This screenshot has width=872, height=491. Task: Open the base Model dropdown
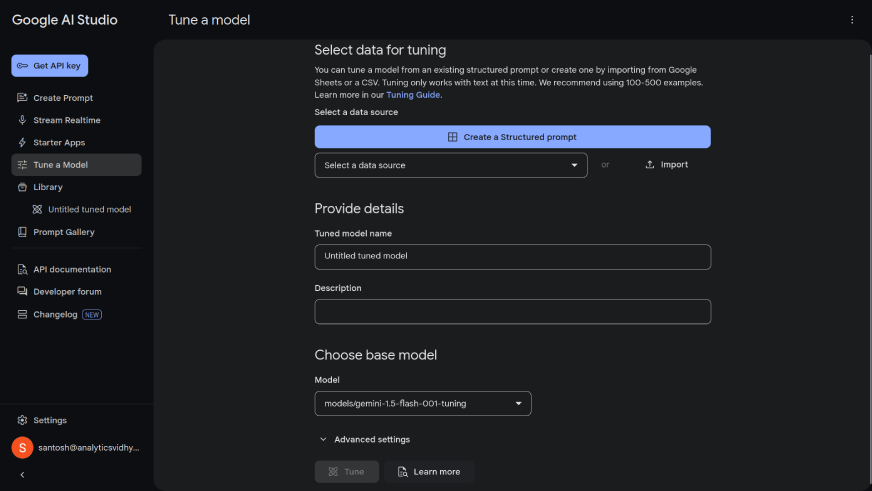pyautogui.click(x=423, y=404)
